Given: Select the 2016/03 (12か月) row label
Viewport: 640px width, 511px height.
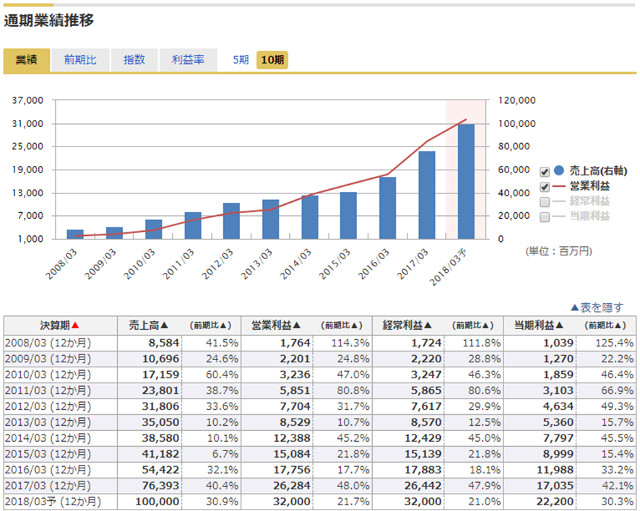Looking at the screenshot, I should (48, 470).
